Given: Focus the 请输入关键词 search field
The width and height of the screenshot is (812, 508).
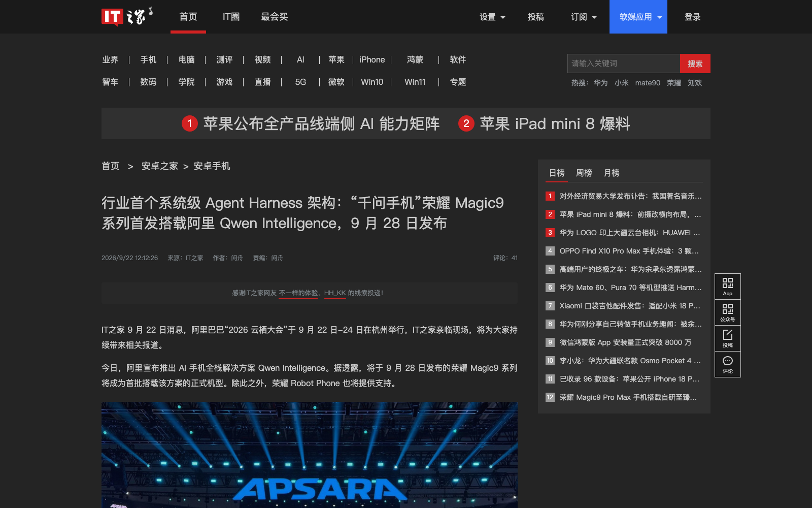Looking at the screenshot, I should point(624,63).
